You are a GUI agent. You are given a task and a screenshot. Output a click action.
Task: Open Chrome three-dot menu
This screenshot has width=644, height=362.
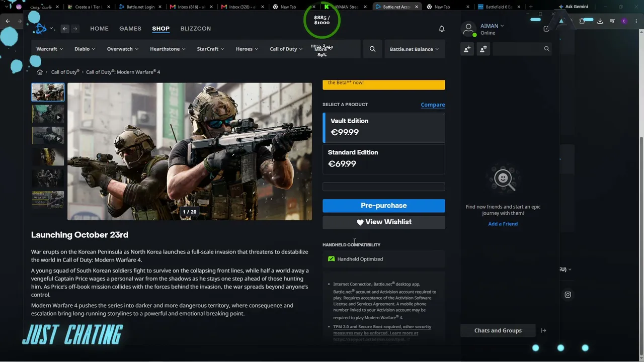tap(635, 21)
